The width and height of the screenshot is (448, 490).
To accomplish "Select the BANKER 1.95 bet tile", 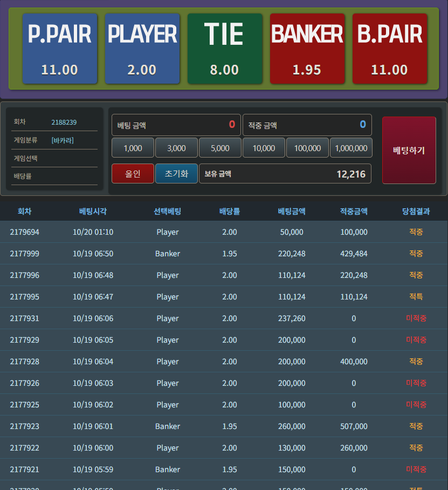I will coord(307,49).
